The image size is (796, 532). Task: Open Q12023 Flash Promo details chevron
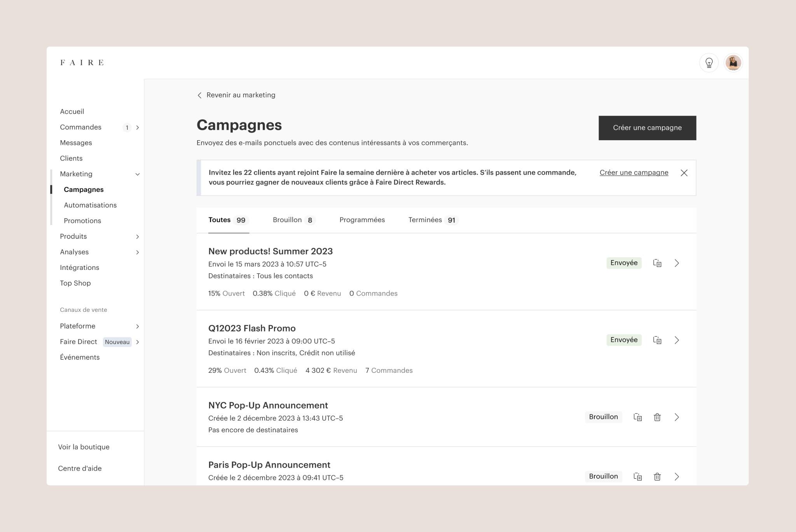677,340
